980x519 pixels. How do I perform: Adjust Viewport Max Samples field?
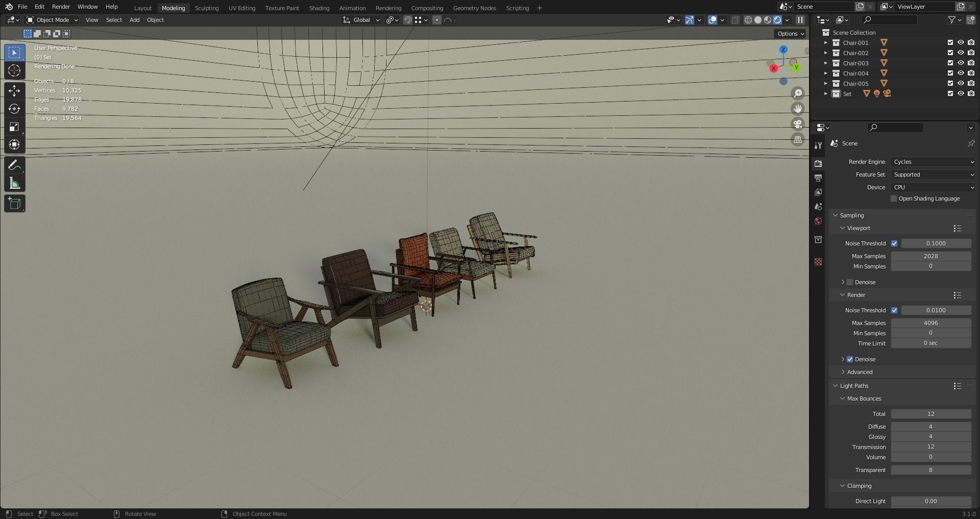tap(931, 256)
